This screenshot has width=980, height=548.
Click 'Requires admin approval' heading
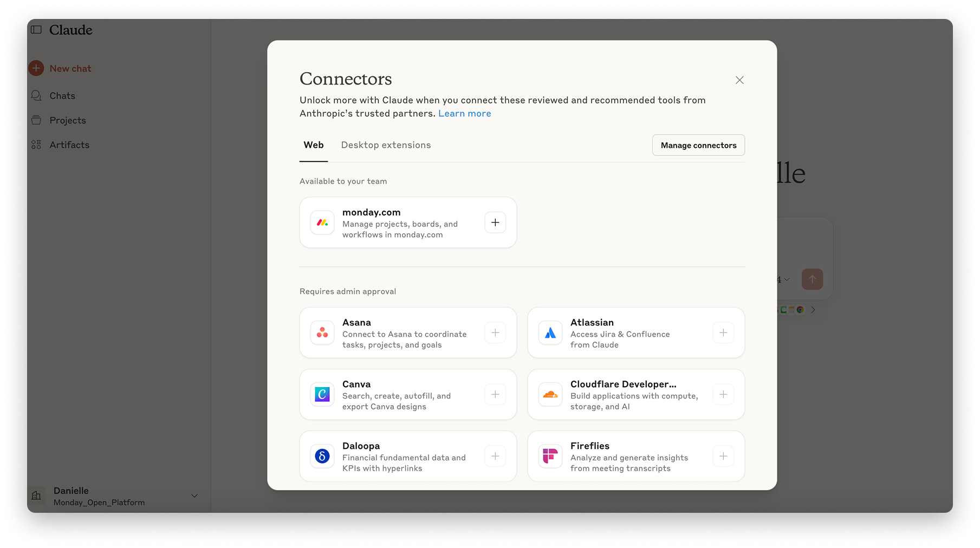point(348,291)
